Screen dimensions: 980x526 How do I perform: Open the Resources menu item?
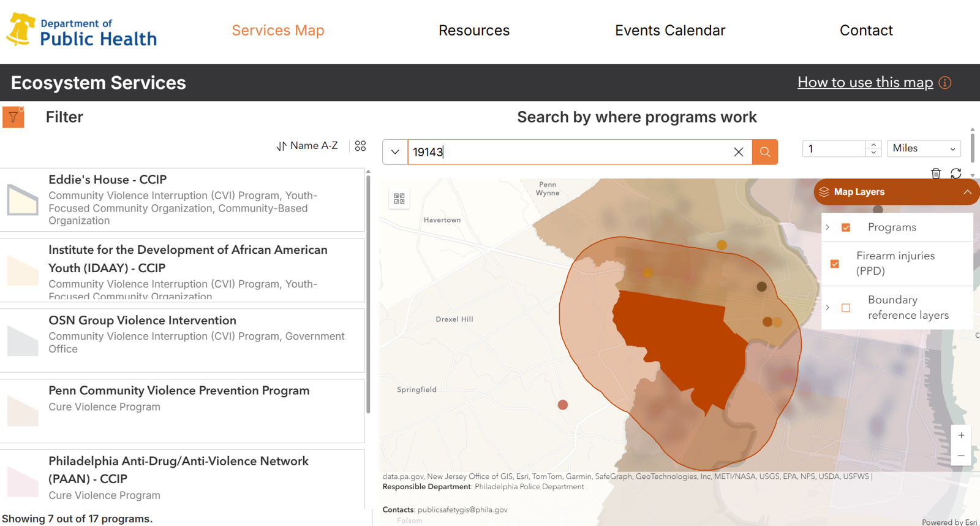[473, 31]
